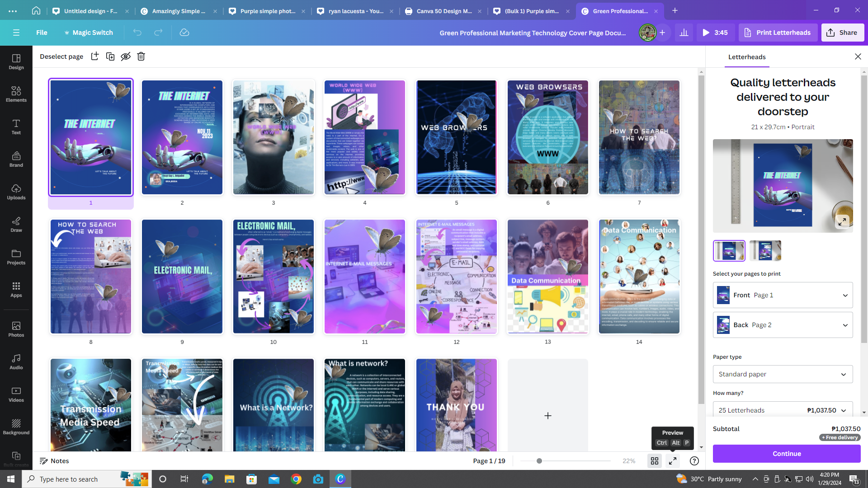
Task: Undo the last action
Action: (137, 33)
